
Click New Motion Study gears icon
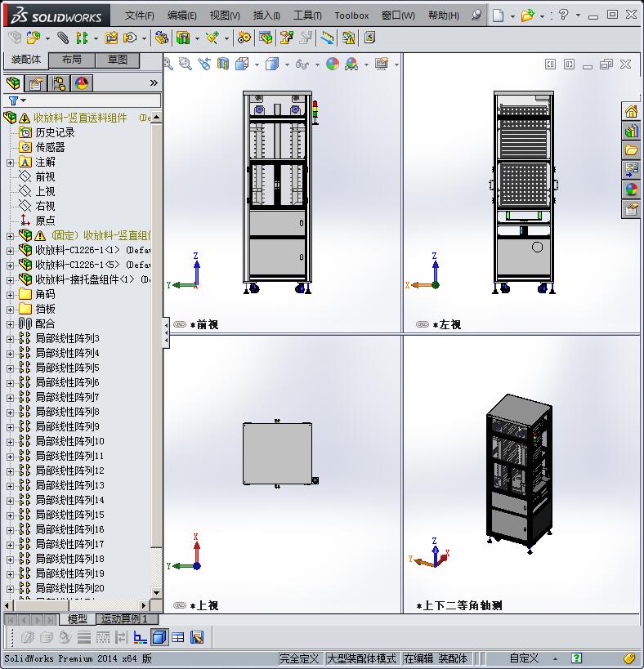point(244,38)
